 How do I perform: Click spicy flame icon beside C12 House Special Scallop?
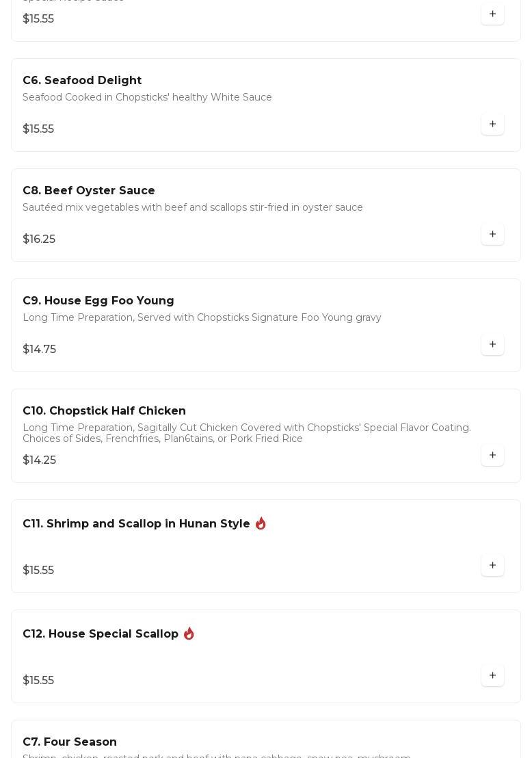coord(189,633)
